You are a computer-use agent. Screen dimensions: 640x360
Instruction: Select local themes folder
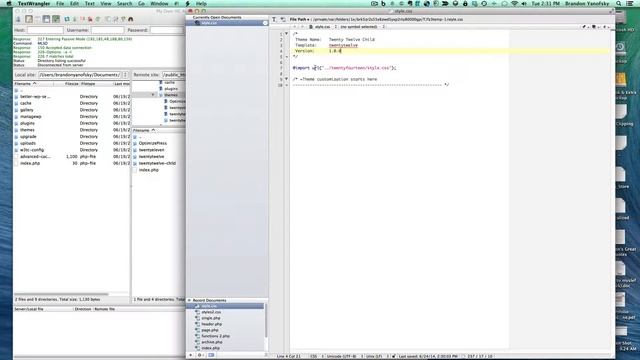click(x=27, y=130)
